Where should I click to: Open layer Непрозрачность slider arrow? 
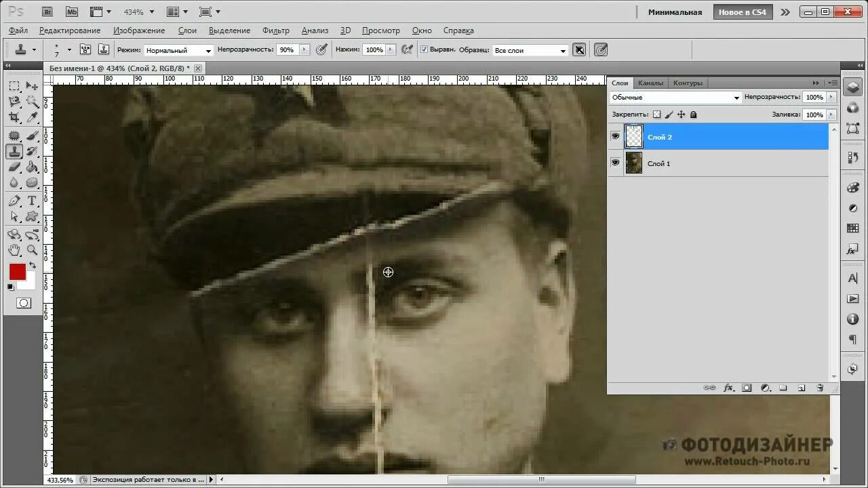coord(831,97)
